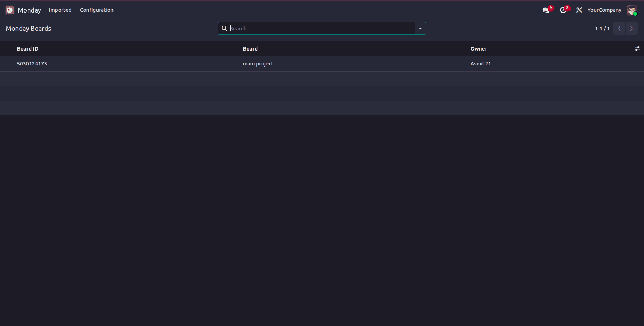The image size is (644, 326).
Task: Go to the next page arrow
Action: [x=631, y=29]
